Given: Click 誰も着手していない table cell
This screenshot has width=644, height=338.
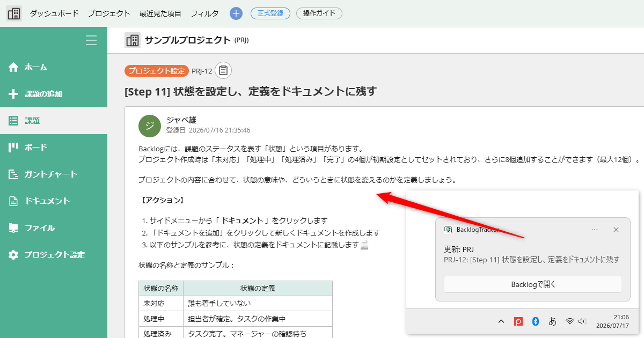Looking at the screenshot, I should coord(258,303).
